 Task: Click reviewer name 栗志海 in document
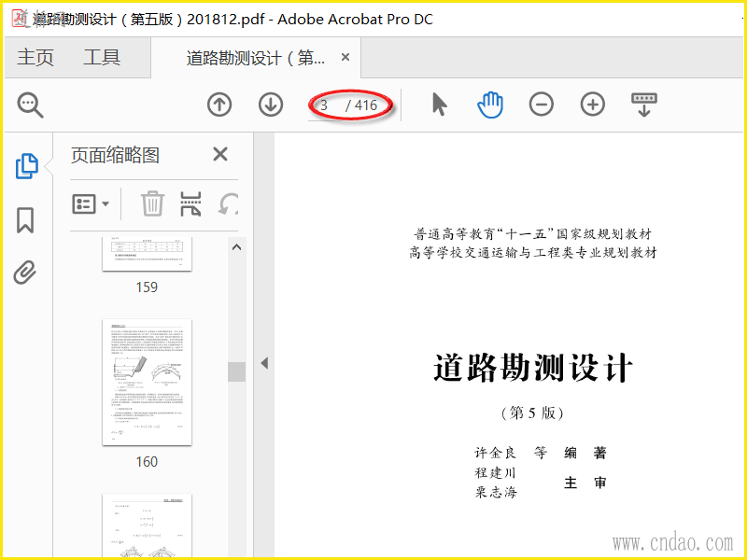coord(496,492)
